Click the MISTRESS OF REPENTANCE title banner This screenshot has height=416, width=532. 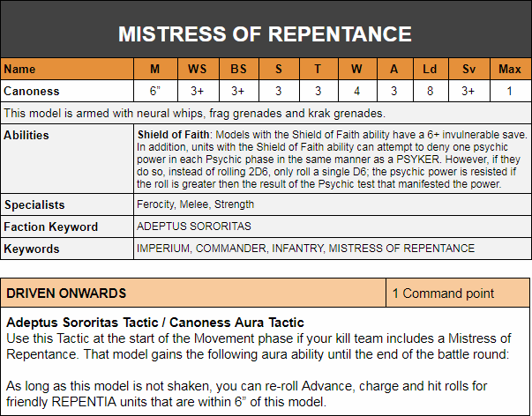pos(266,34)
